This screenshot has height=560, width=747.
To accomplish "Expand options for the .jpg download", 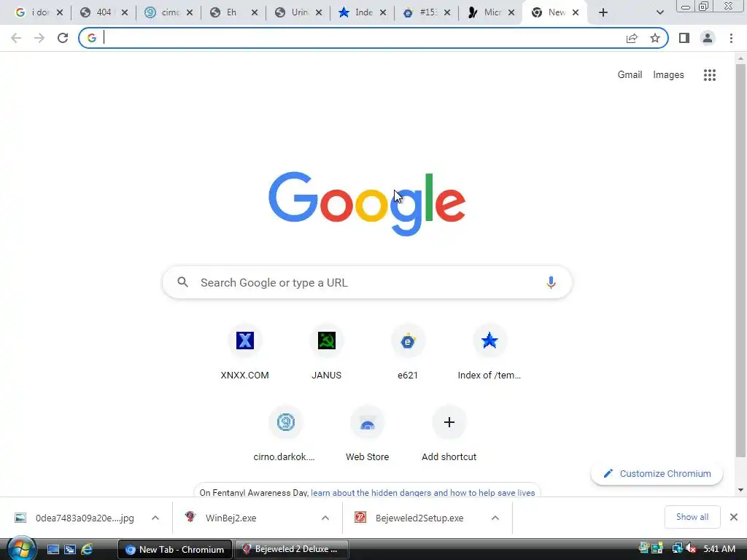I will coord(155,518).
